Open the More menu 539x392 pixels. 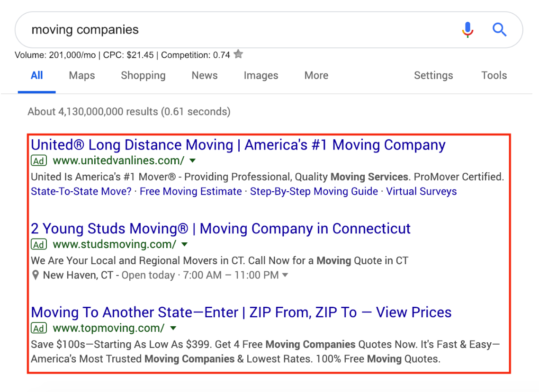tap(316, 76)
